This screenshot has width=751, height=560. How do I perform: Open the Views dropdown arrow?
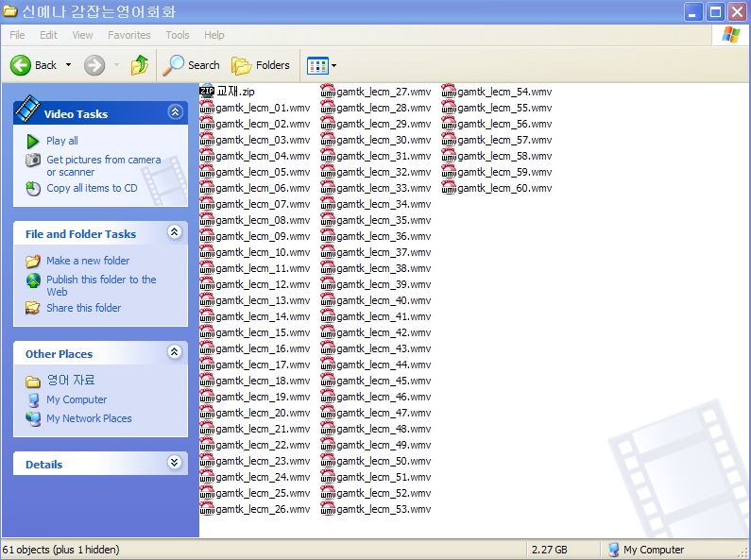(333, 65)
